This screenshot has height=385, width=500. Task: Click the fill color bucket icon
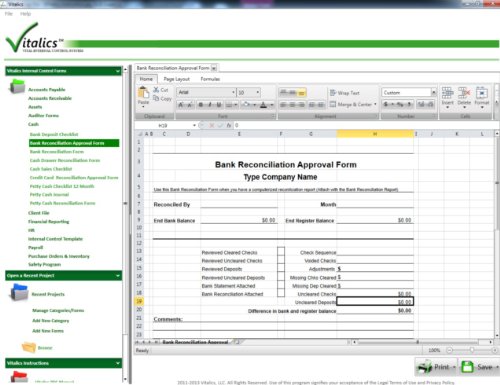246,105
